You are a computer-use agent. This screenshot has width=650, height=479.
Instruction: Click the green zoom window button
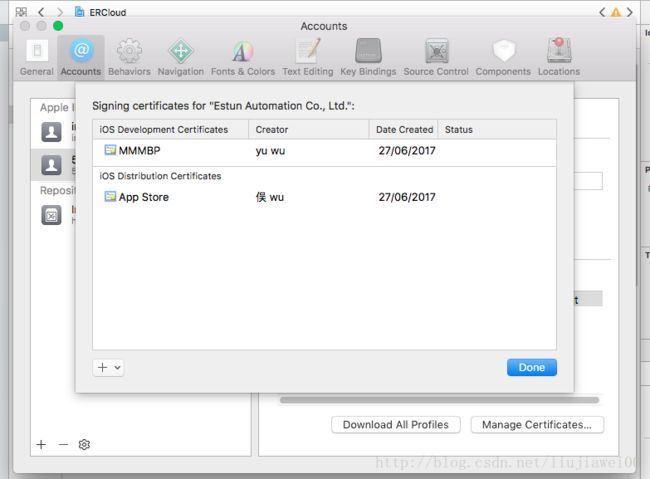[58, 26]
